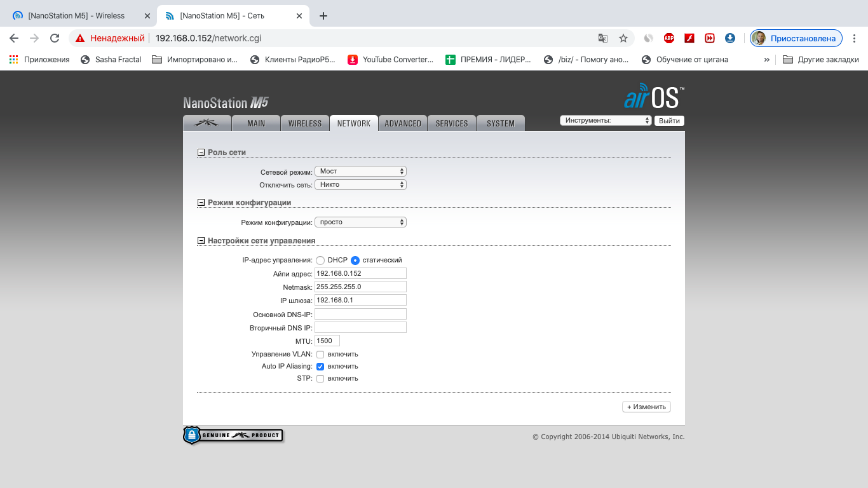Go back in browser history
The image size is (868, 488).
point(14,38)
